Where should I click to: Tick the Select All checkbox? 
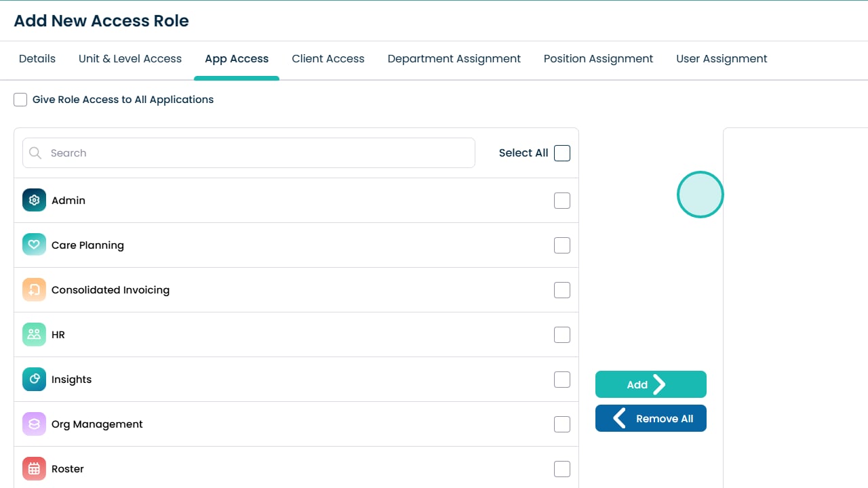point(562,153)
